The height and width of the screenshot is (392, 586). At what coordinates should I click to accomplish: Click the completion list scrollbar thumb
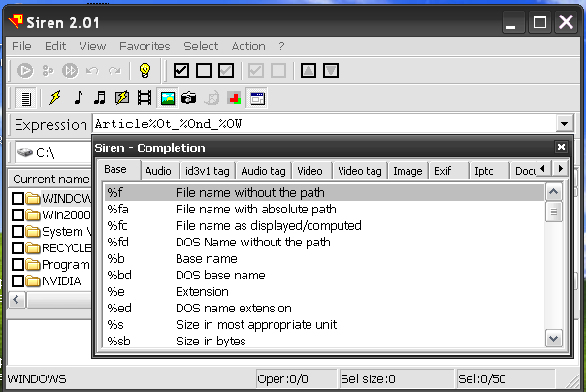click(553, 212)
